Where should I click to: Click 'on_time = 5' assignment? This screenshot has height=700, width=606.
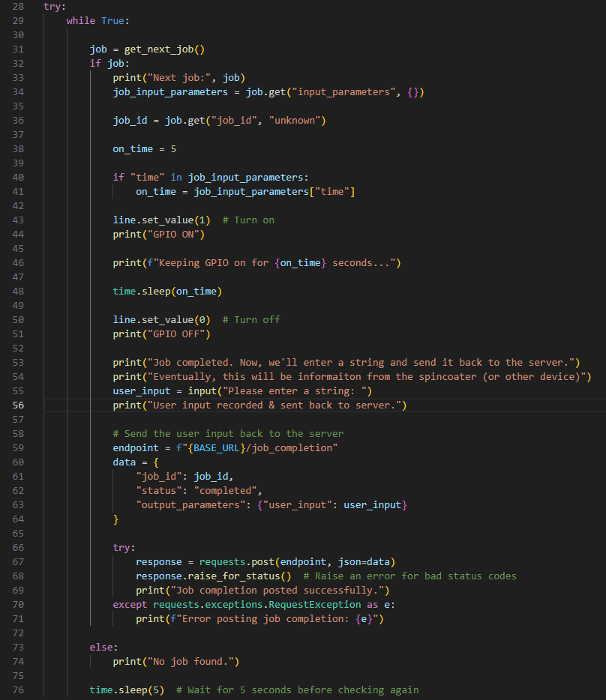pyautogui.click(x=144, y=149)
